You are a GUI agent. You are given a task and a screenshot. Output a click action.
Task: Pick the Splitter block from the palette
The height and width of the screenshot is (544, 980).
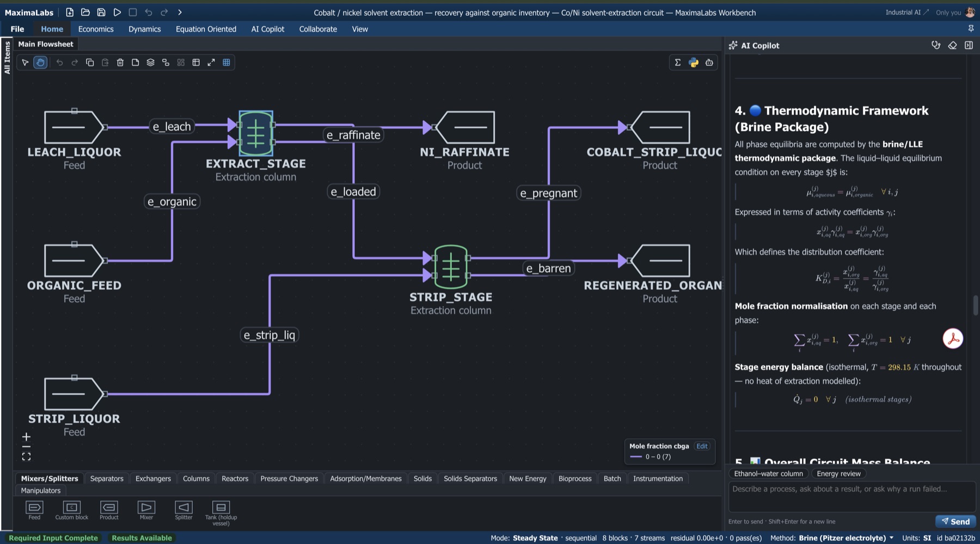(183, 510)
